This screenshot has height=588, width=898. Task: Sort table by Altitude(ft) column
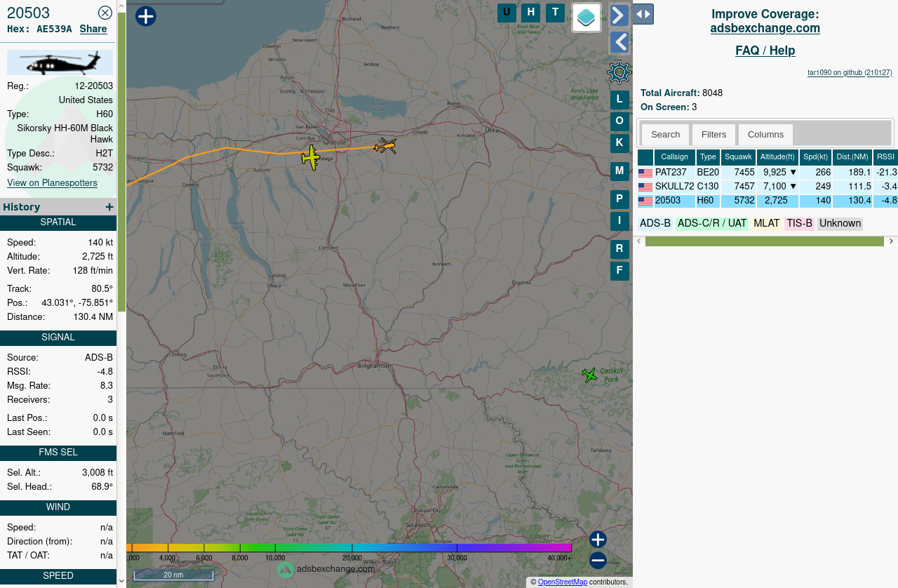(777, 157)
